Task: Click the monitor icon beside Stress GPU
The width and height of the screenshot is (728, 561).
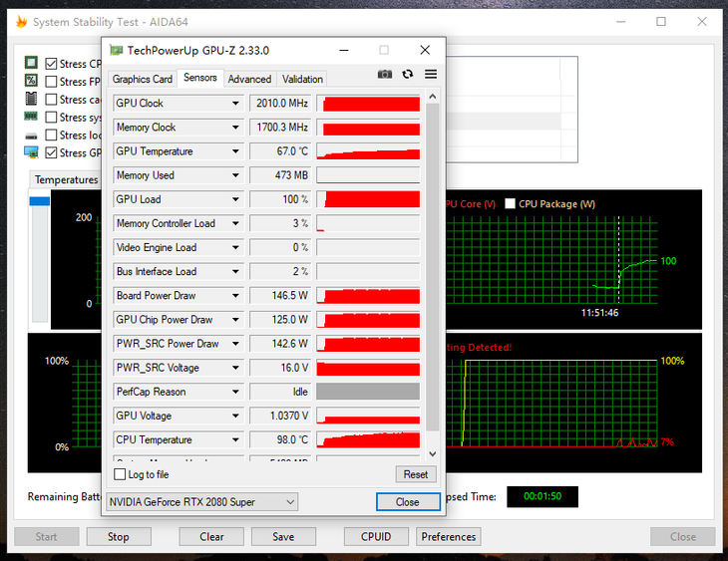Action: (x=32, y=152)
